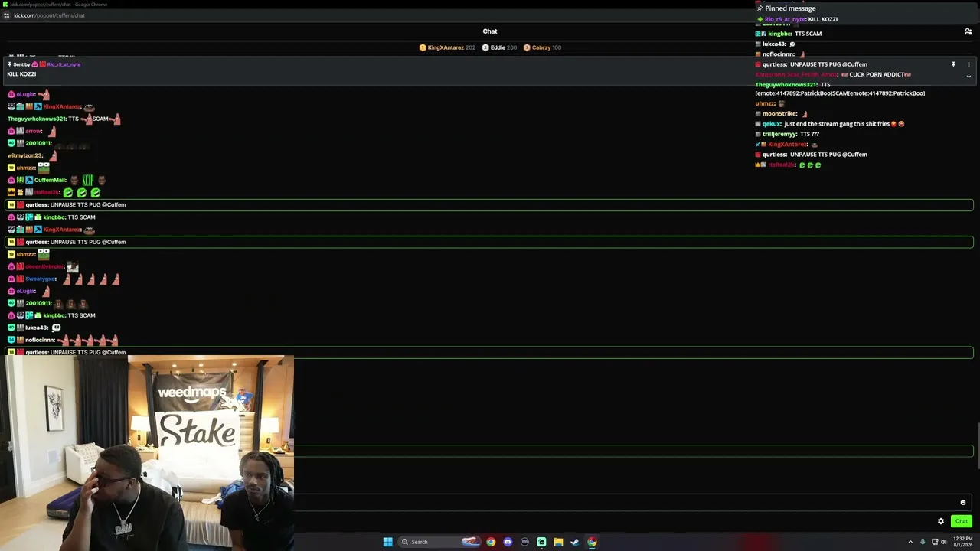Click the 'uhmzz' message above 'CuffemMail'
The image size is (980, 551).
pos(28,167)
